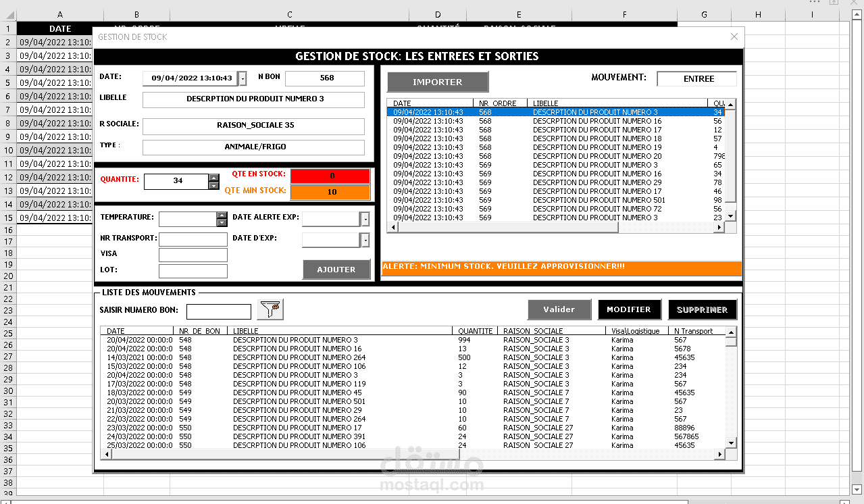Open the DATE ALERTE EXP dropdown
This screenshot has width=864, height=504.
point(365,219)
